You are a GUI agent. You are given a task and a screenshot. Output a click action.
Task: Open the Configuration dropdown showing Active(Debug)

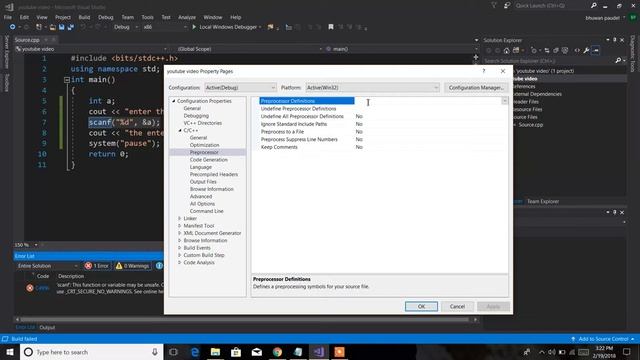coord(240,88)
